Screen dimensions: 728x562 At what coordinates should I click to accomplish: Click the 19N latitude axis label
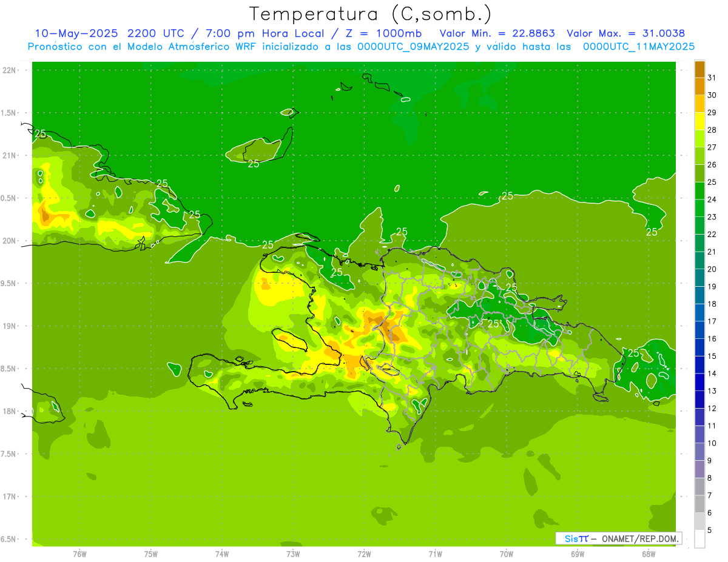click(x=9, y=326)
